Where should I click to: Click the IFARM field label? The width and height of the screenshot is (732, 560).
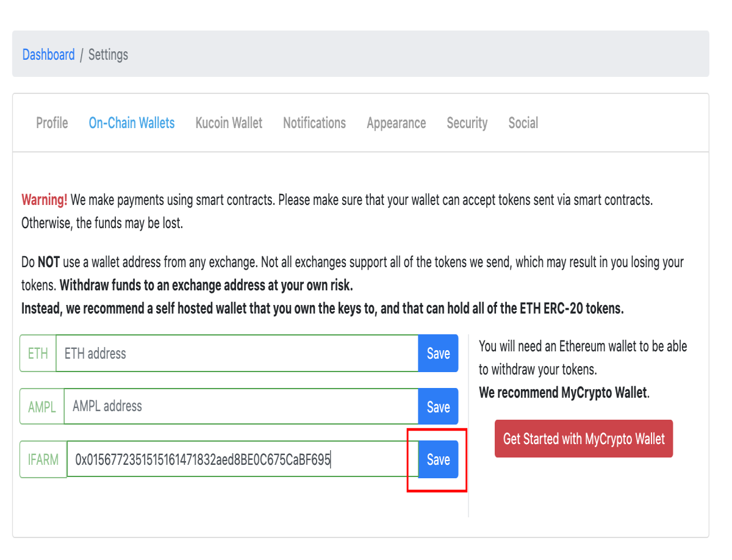pyautogui.click(x=43, y=459)
